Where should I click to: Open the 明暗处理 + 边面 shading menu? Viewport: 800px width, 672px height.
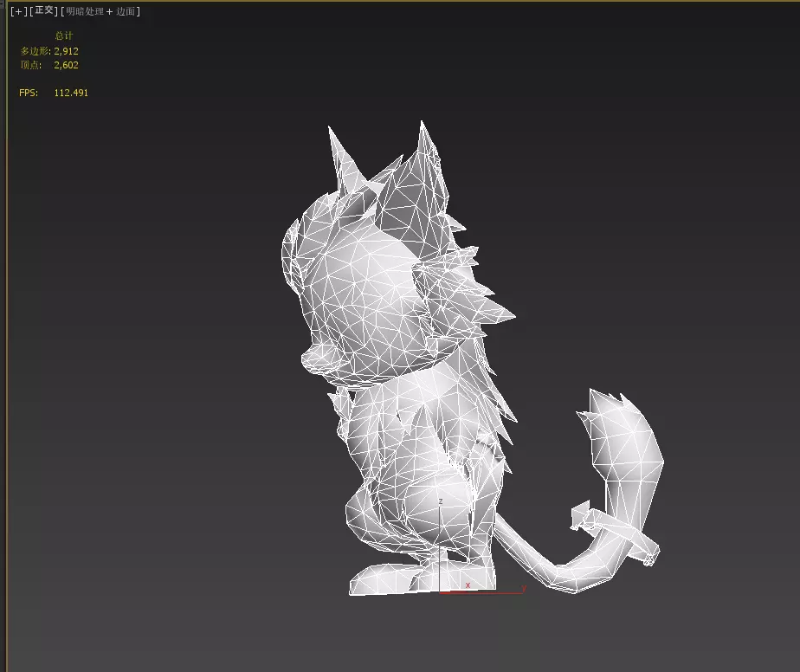[x=100, y=11]
